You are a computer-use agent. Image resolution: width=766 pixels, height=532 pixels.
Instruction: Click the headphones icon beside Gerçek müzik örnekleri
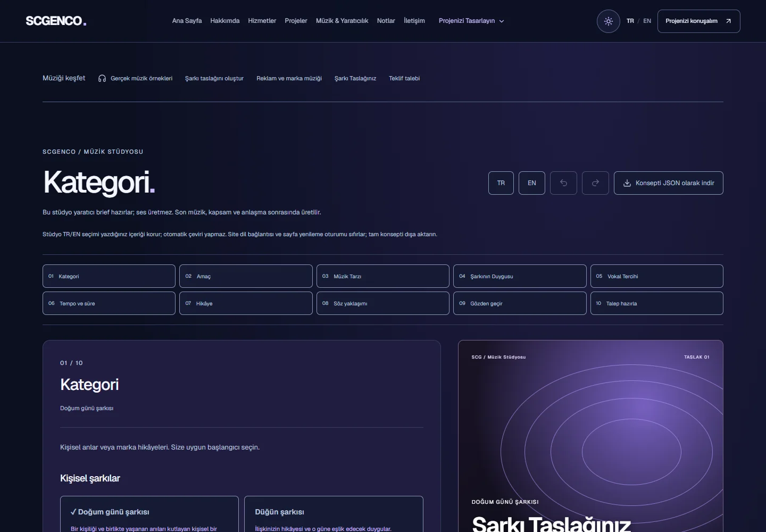[x=102, y=78]
